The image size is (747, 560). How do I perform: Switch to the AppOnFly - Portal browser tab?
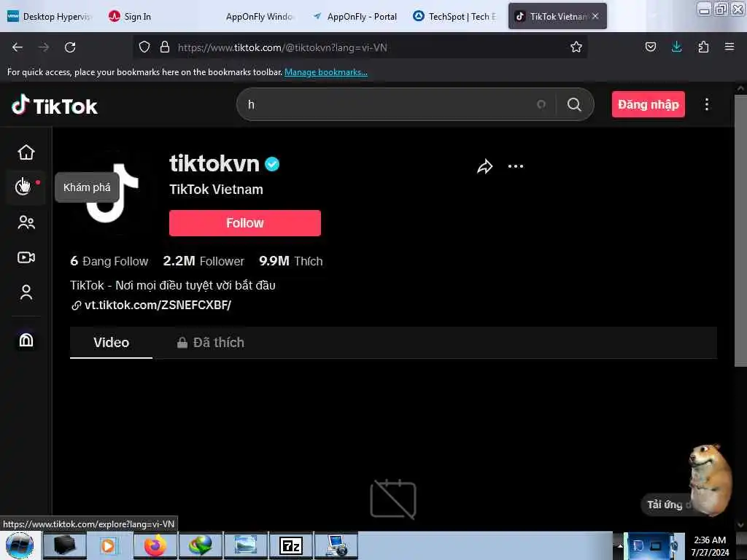click(355, 16)
